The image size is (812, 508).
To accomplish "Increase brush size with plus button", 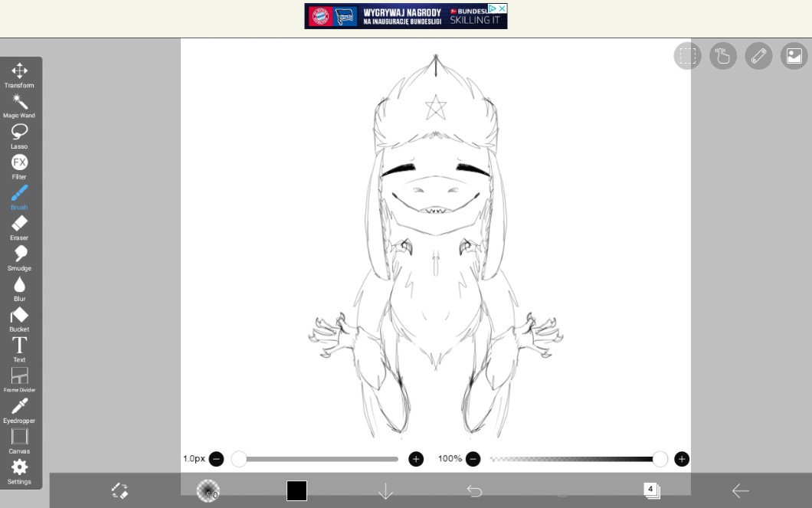I will click(x=416, y=459).
